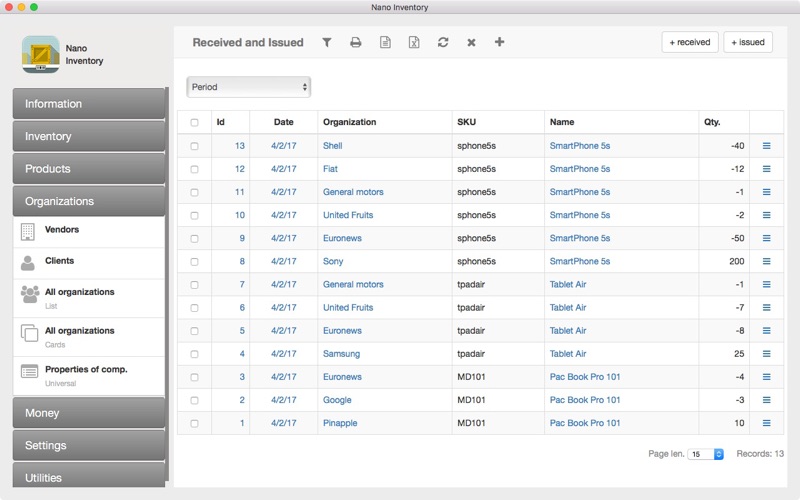Open the Shell organization link

tap(332, 146)
